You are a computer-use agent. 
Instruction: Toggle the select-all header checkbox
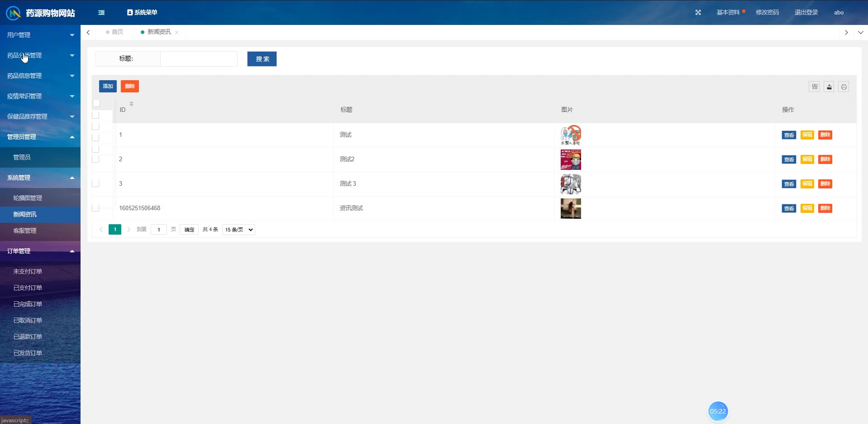point(96,103)
